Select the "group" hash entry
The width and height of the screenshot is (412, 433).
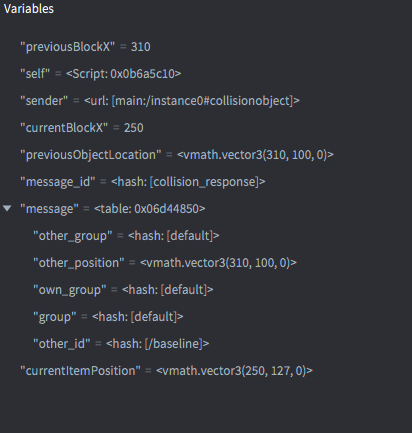tap(206, 317)
